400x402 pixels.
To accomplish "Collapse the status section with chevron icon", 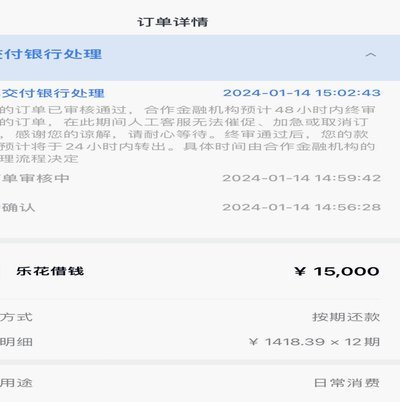I will 371,55.
